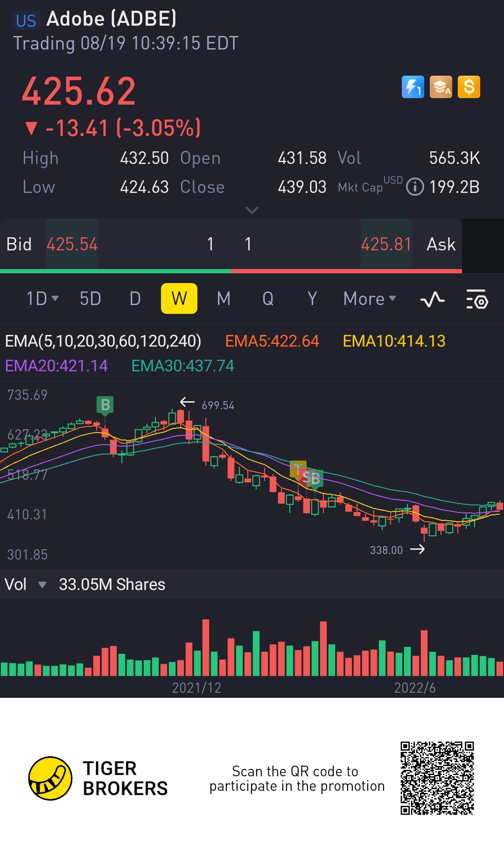Tap the SB trade marker on chart
This screenshot has height=859, width=504.
pos(311,478)
